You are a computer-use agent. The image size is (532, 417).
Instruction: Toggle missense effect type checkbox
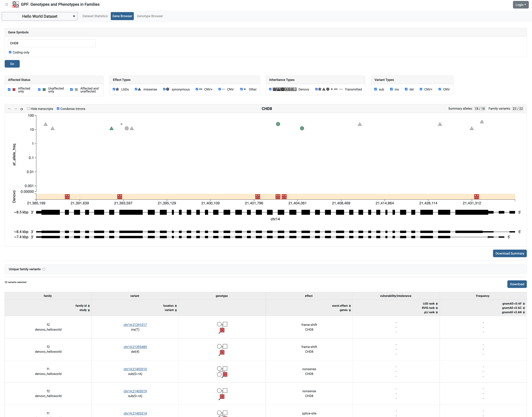(x=136, y=89)
